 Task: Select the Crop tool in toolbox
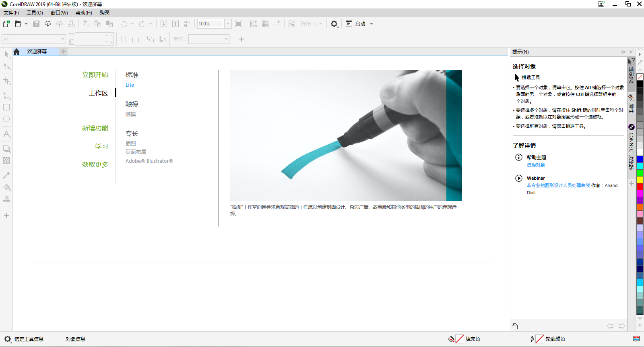[x=6, y=81]
